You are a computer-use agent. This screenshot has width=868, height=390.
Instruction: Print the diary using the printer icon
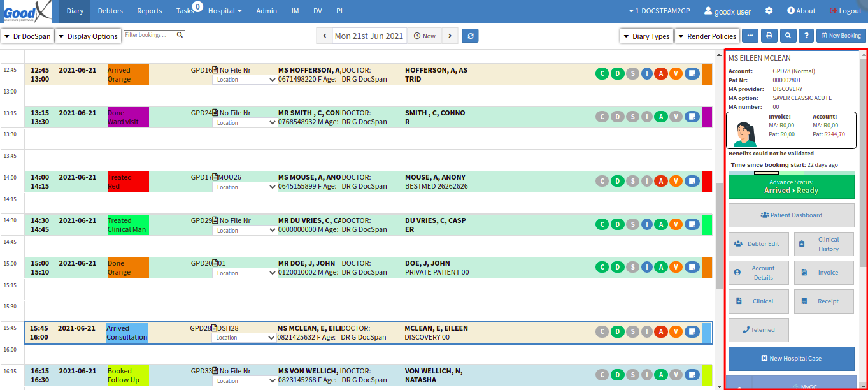769,36
